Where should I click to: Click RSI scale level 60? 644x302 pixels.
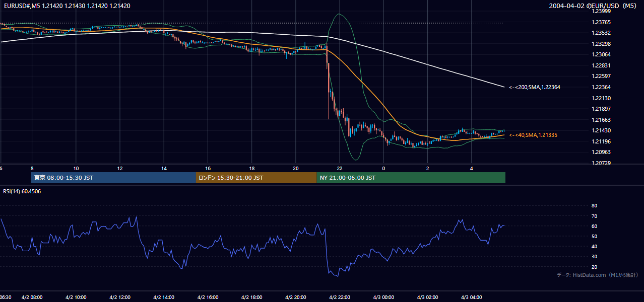pos(594,226)
